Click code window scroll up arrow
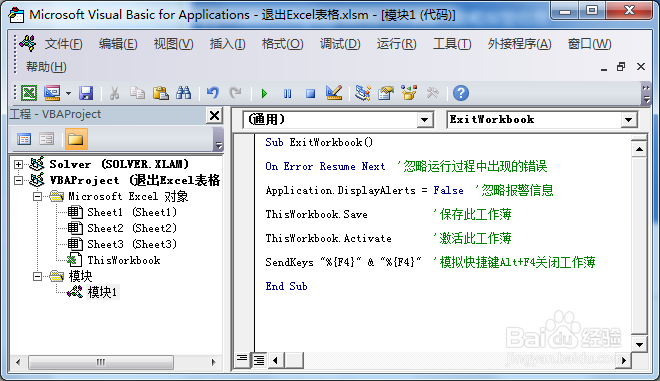Screen dimensions: 660x381 pos(639,149)
